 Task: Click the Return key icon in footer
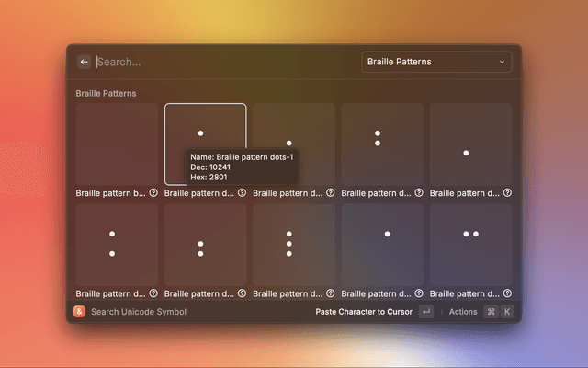click(425, 312)
